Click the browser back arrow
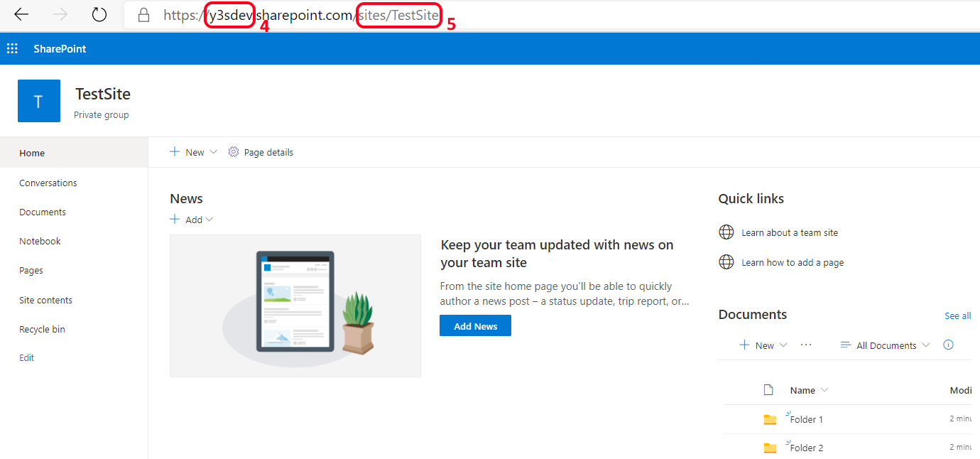 pyautogui.click(x=21, y=15)
